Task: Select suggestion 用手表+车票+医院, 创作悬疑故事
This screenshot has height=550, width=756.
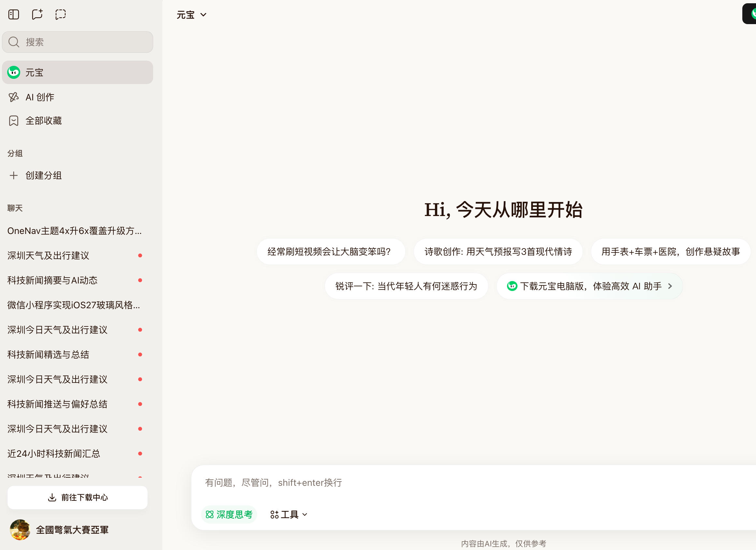Action: 671,252
